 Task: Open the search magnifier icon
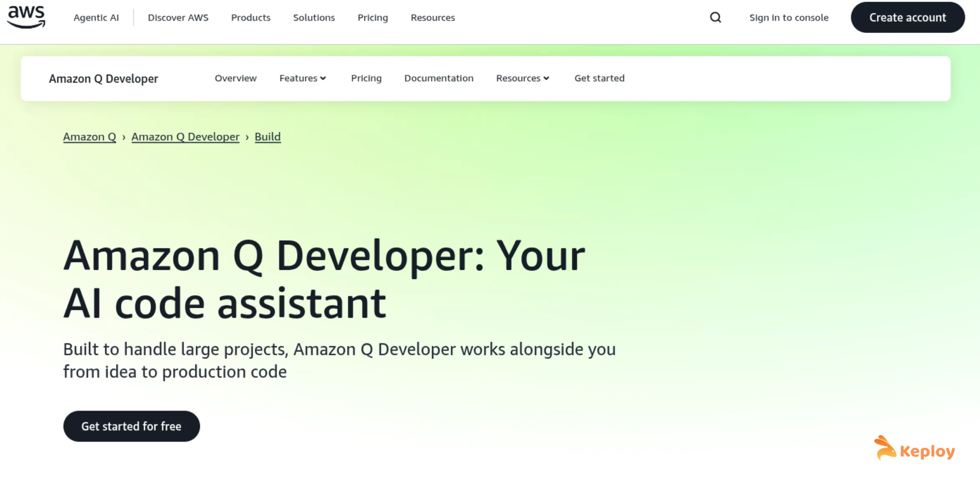click(715, 18)
